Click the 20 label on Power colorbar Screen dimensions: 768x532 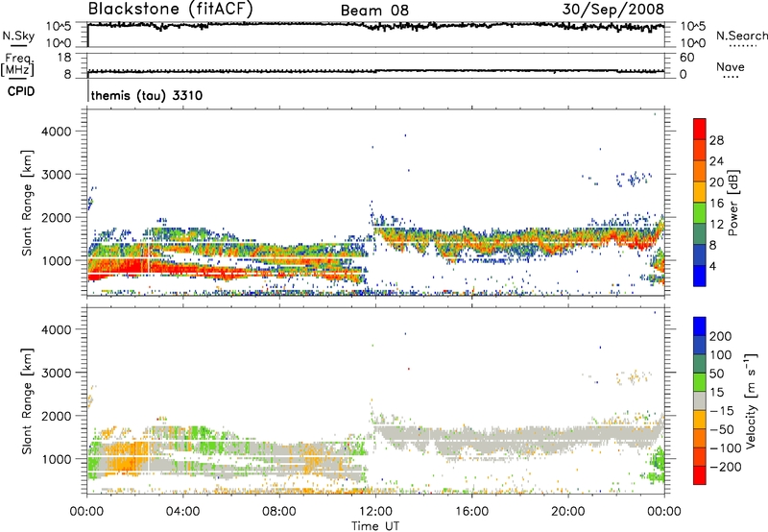point(716,182)
